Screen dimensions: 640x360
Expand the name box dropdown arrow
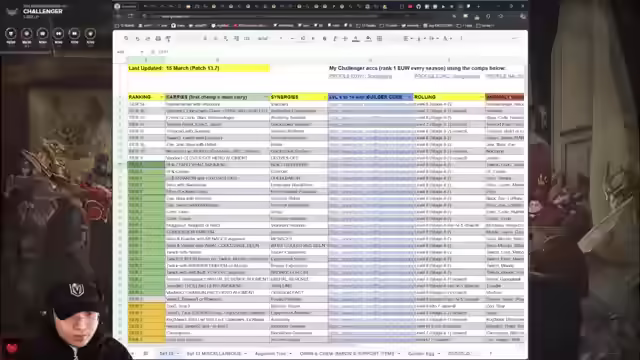click(142, 52)
